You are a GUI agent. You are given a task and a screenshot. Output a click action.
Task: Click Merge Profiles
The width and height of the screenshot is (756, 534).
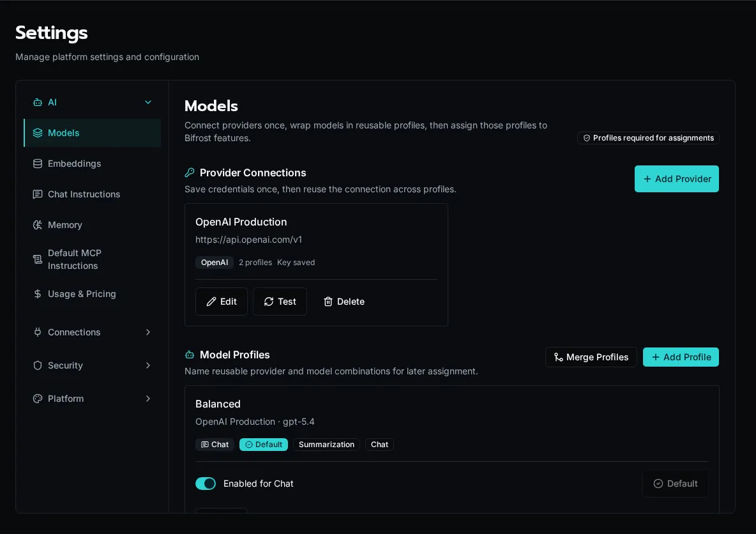(x=591, y=357)
